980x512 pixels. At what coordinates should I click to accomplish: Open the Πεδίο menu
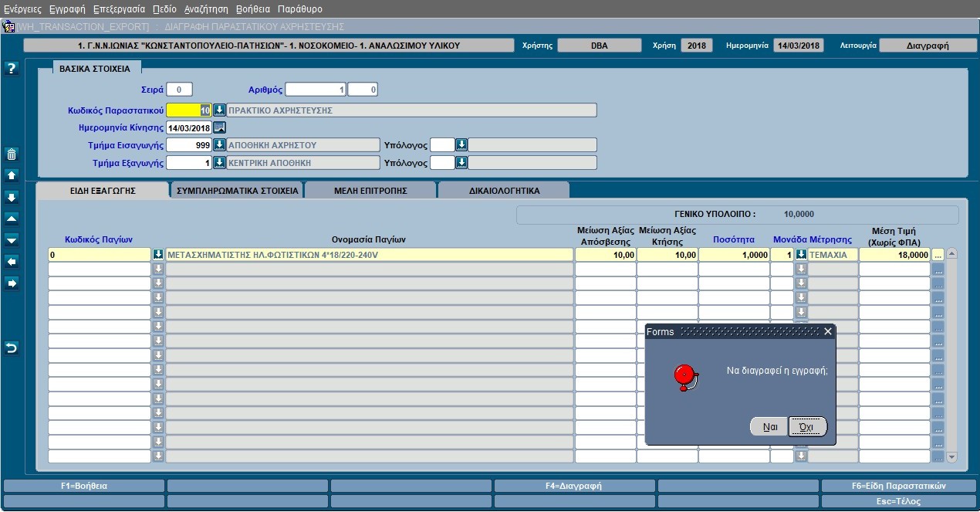(x=164, y=9)
